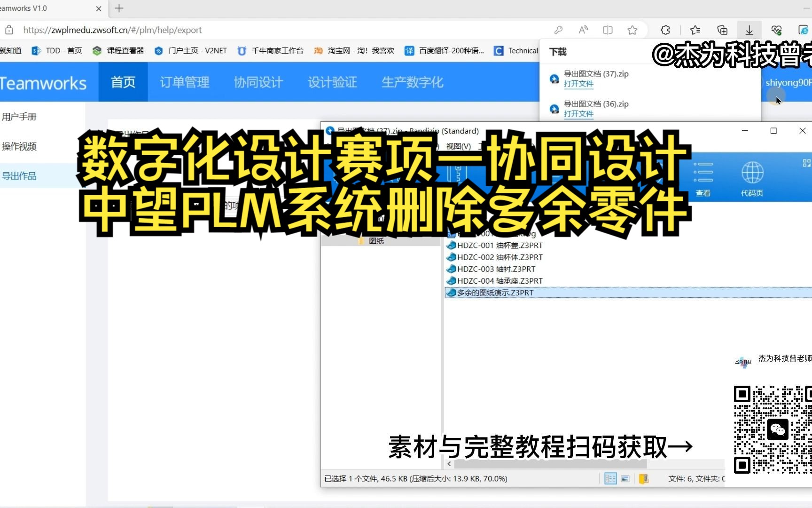The width and height of the screenshot is (812, 508).
Task: Open new browser tab with plus button
Action: click(x=119, y=8)
